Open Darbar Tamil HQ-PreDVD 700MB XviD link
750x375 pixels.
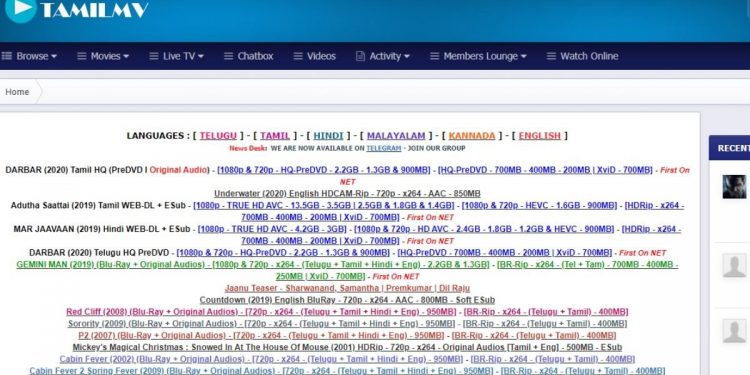(x=545, y=170)
